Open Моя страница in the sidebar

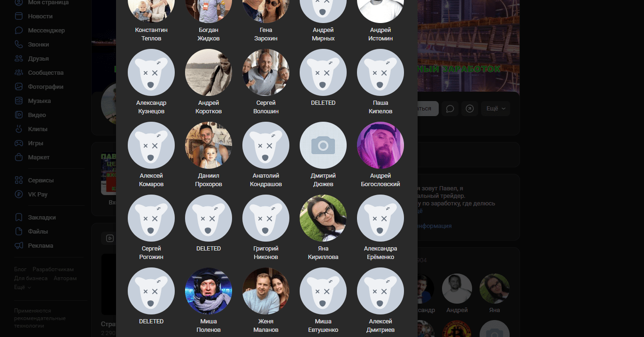41,2
